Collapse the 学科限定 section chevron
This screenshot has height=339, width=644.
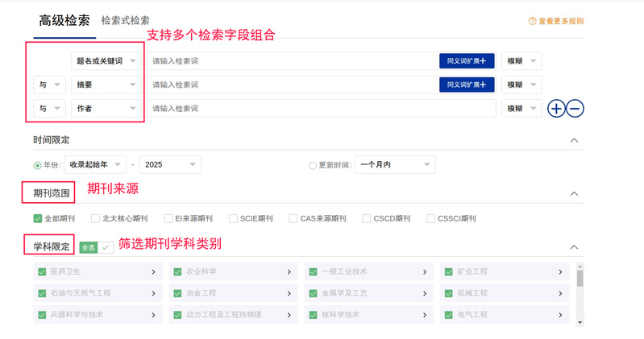coord(574,247)
